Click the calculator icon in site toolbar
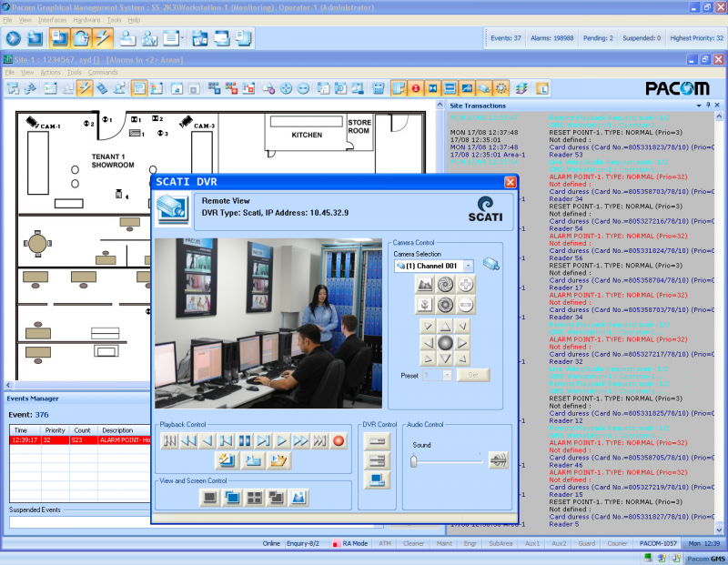This screenshot has width=728, height=565. click(379, 88)
